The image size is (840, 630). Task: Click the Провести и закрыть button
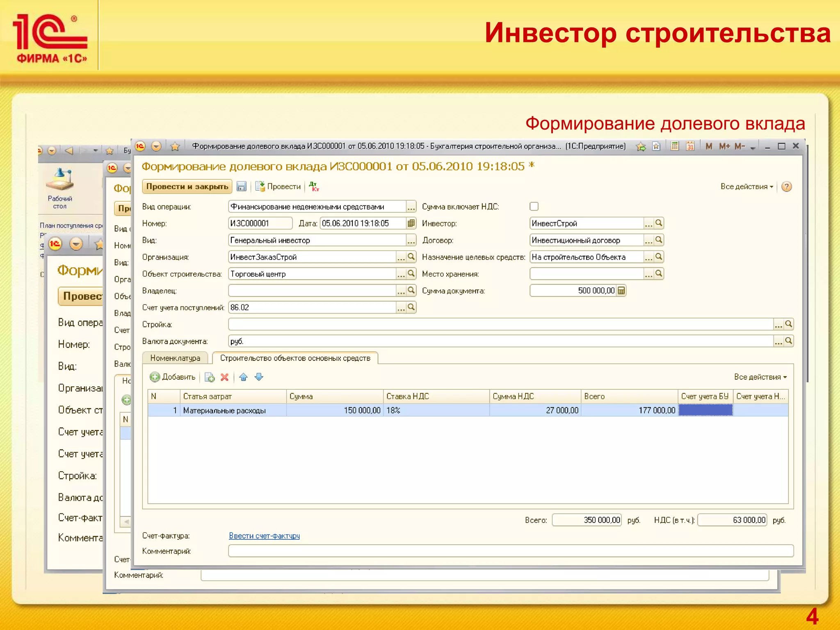(187, 187)
